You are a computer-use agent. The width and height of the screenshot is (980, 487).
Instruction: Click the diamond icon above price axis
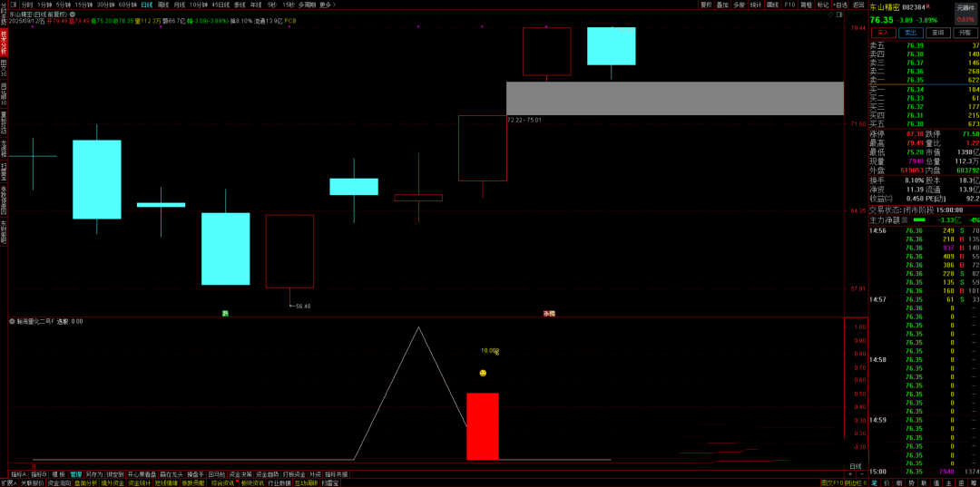click(x=830, y=15)
